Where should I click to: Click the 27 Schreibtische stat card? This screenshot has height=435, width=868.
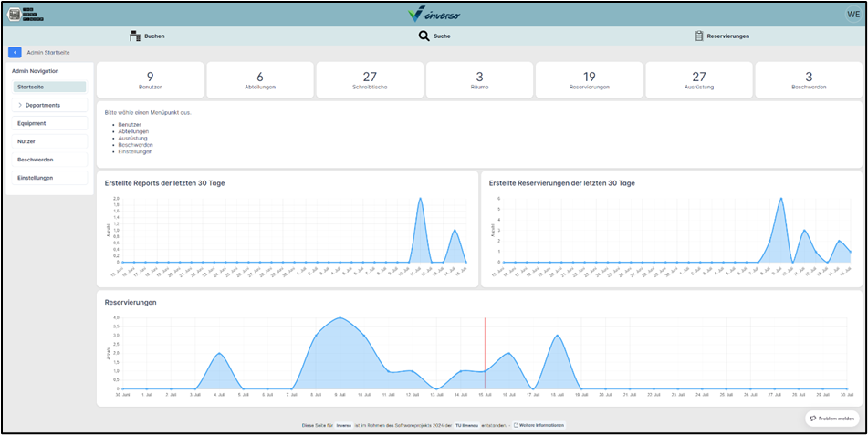[370, 79]
